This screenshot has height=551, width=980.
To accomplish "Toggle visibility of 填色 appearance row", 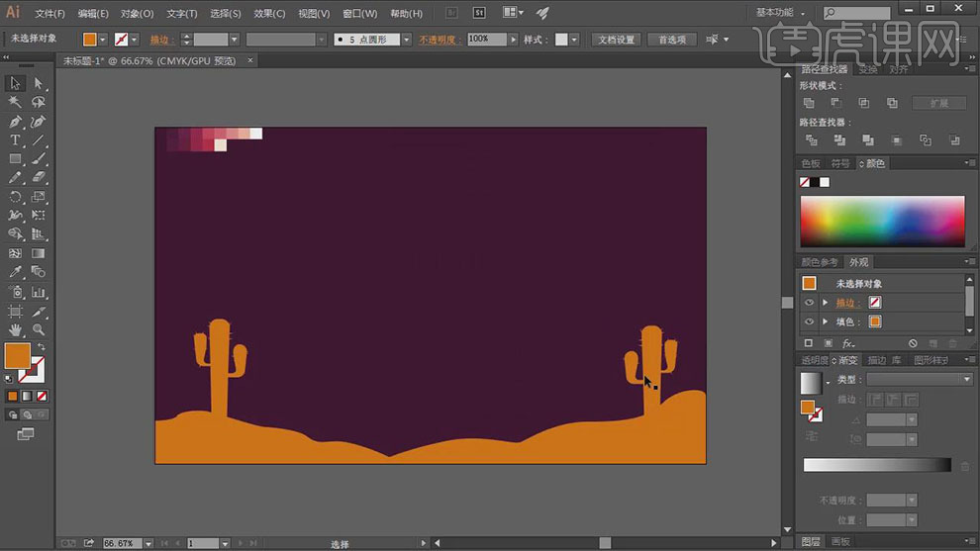I will tap(809, 321).
